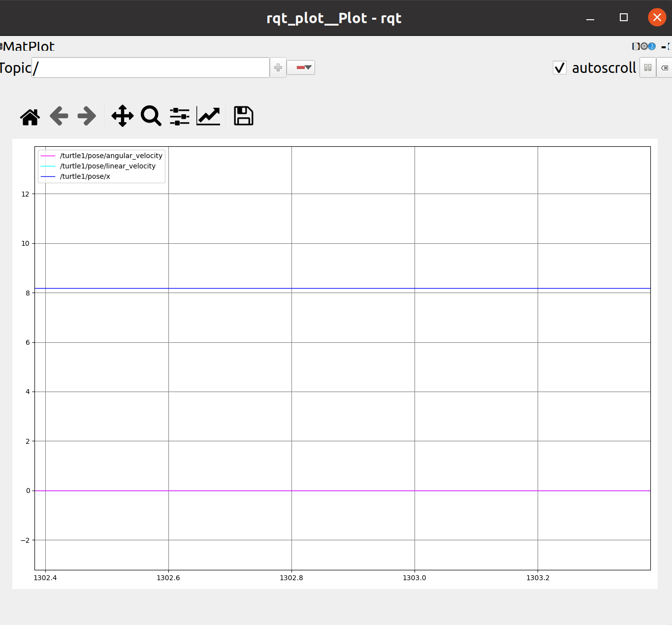Open the plugin help question mark icon
The height and width of the screenshot is (625, 672).
tap(652, 46)
